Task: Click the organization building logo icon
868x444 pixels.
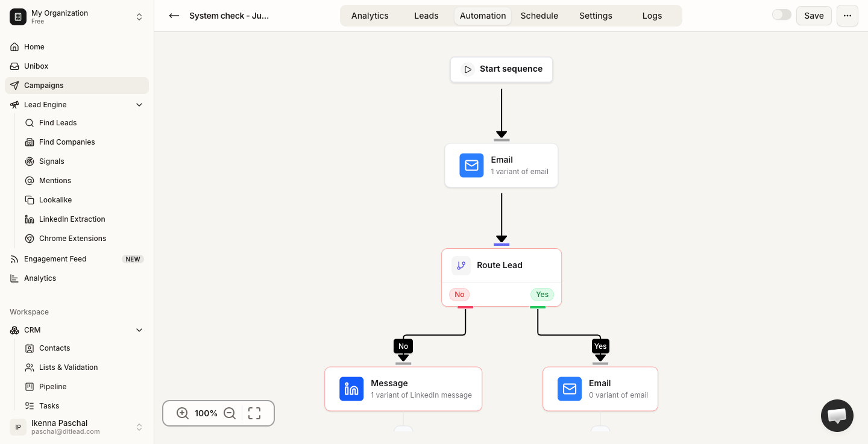Action: pos(18,17)
